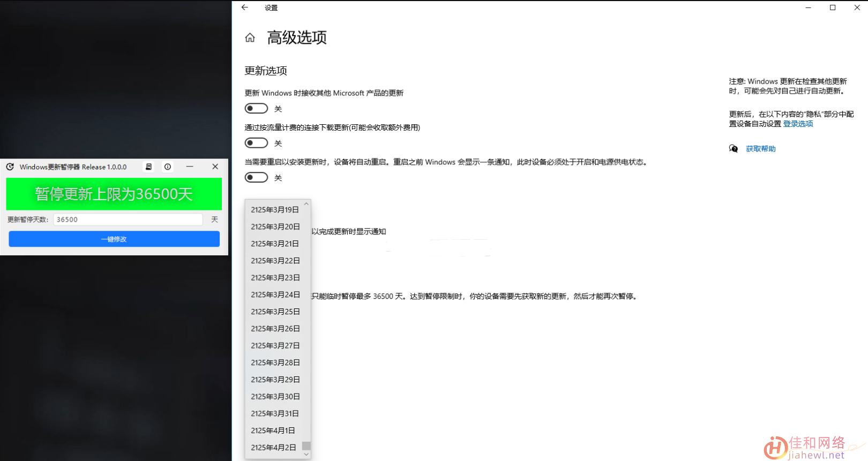The width and height of the screenshot is (868, 461).
Task: Close the Windows更新暂停器 window
Action: 215,167
